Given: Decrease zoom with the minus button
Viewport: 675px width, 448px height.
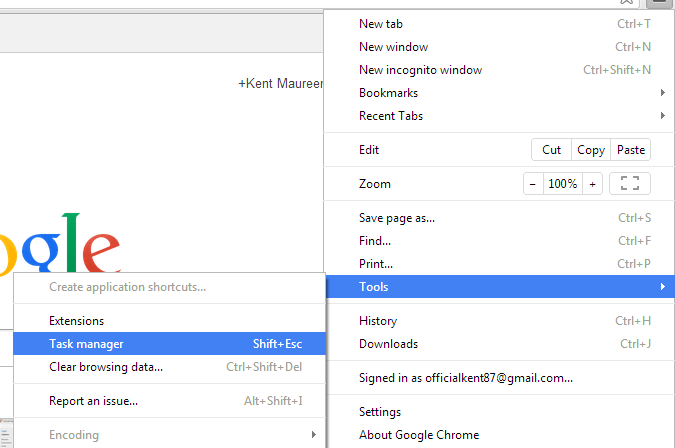Looking at the screenshot, I should tap(533, 184).
